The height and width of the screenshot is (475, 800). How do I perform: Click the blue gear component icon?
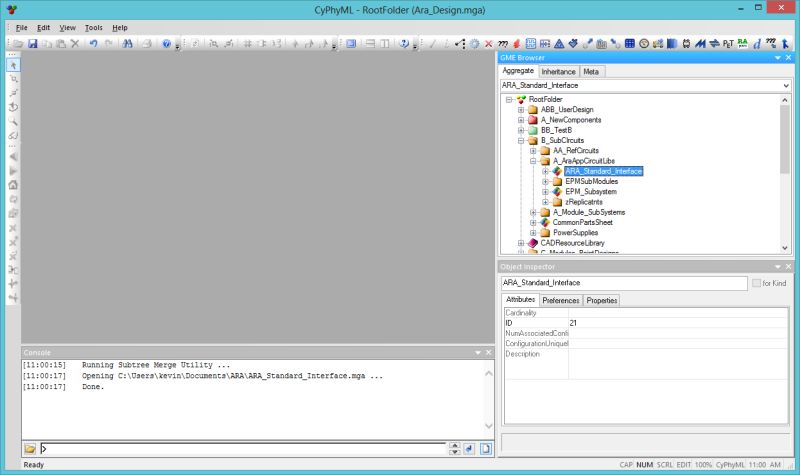tap(474, 44)
